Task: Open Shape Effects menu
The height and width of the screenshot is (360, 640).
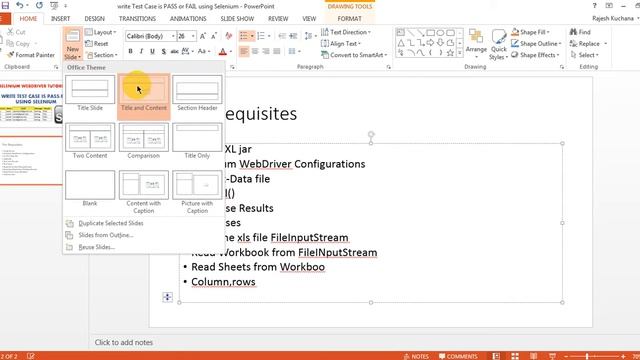Action: (535, 55)
